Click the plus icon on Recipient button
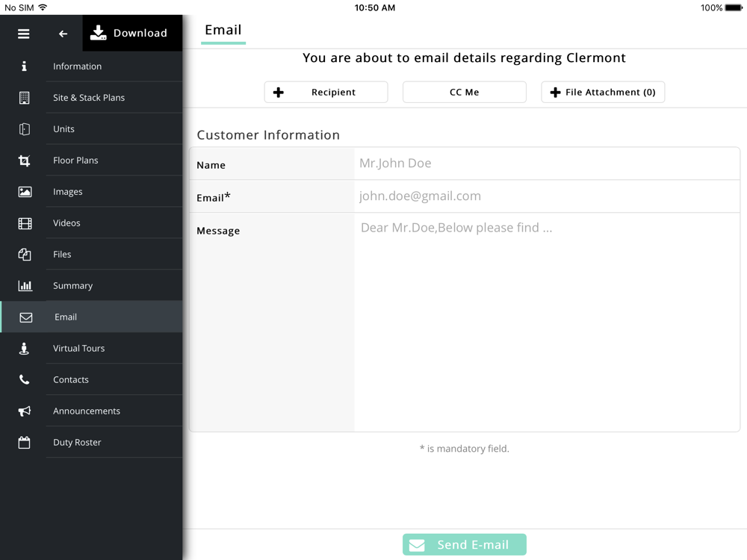Viewport: 747px width, 560px height. coord(278,93)
